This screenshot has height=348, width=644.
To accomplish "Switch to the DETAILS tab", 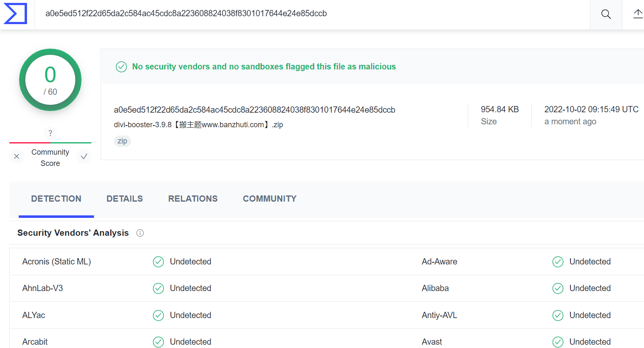I will [125, 199].
